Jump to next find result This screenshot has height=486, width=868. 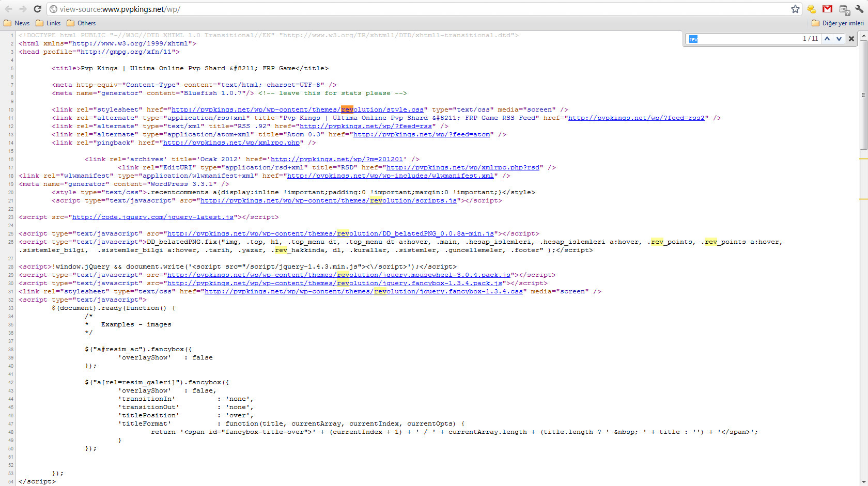coord(839,39)
